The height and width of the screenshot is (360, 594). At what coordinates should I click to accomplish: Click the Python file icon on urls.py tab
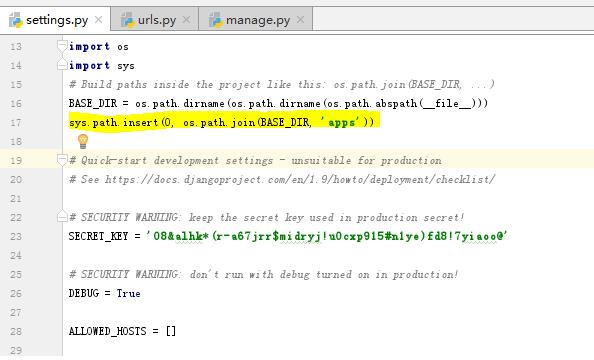tap(128, 20)
